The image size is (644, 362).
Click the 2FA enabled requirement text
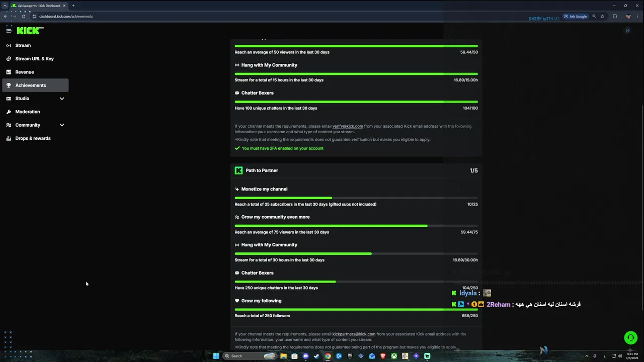[283, 148]
